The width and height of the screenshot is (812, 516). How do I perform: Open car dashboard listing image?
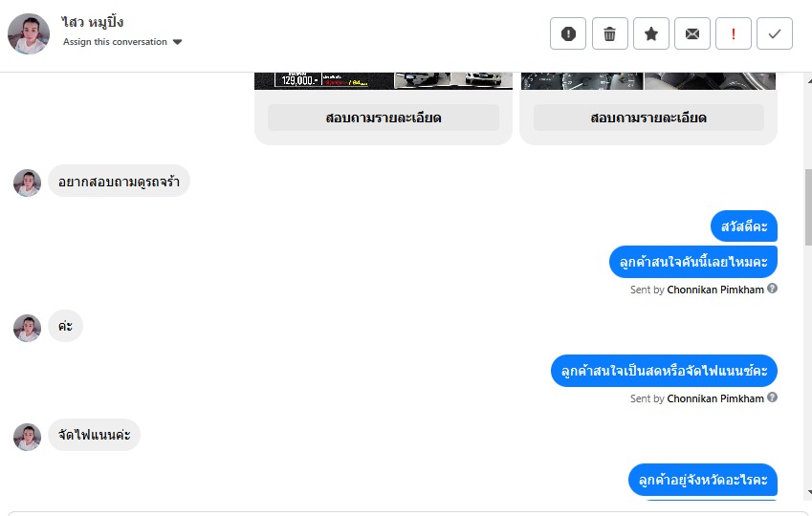click(x=648, y=80)
